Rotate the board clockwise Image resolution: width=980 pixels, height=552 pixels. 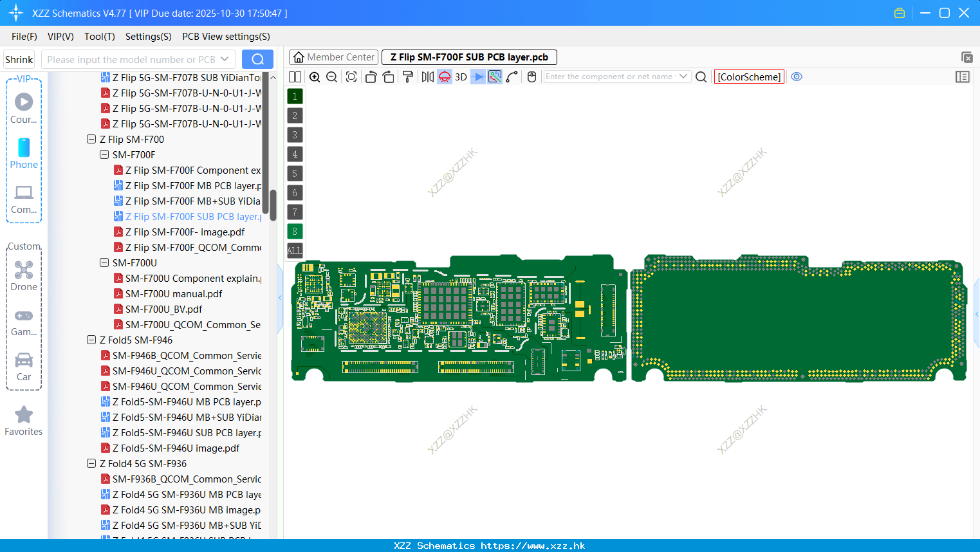point(388,77)
